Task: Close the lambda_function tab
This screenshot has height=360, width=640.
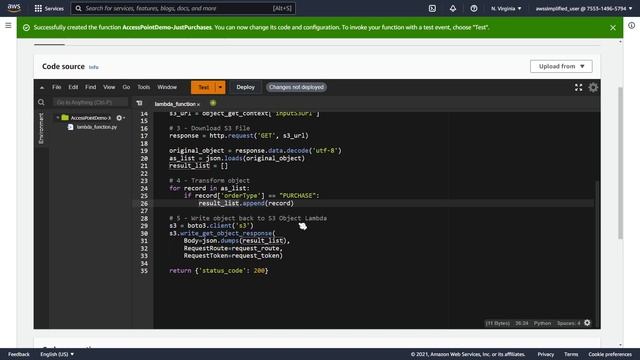Action: (x=198, y=104)
